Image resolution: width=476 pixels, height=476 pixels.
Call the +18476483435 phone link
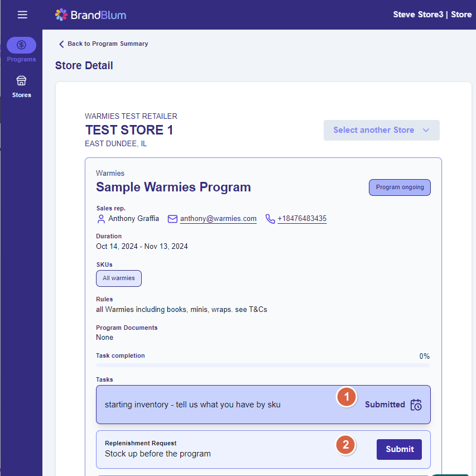pos(302,219)
